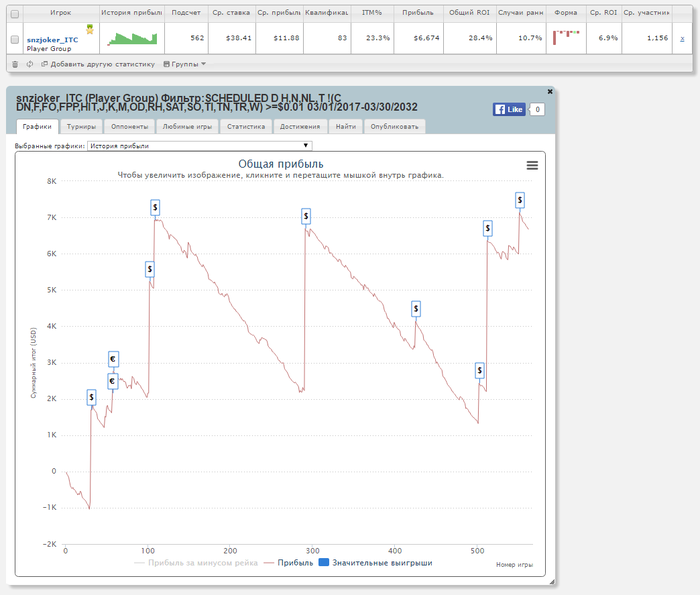This screenshot has height=595, width=700.
Task: Click the dollar marker near game 425
Action: tap(416, 308)
